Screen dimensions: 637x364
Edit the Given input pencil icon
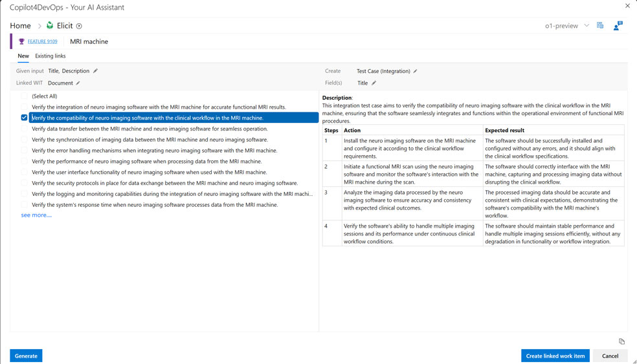tap(95, 70)
